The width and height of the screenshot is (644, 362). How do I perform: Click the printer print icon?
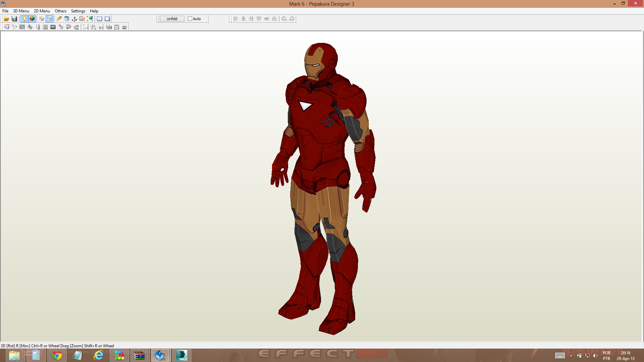tap(124, 27)
